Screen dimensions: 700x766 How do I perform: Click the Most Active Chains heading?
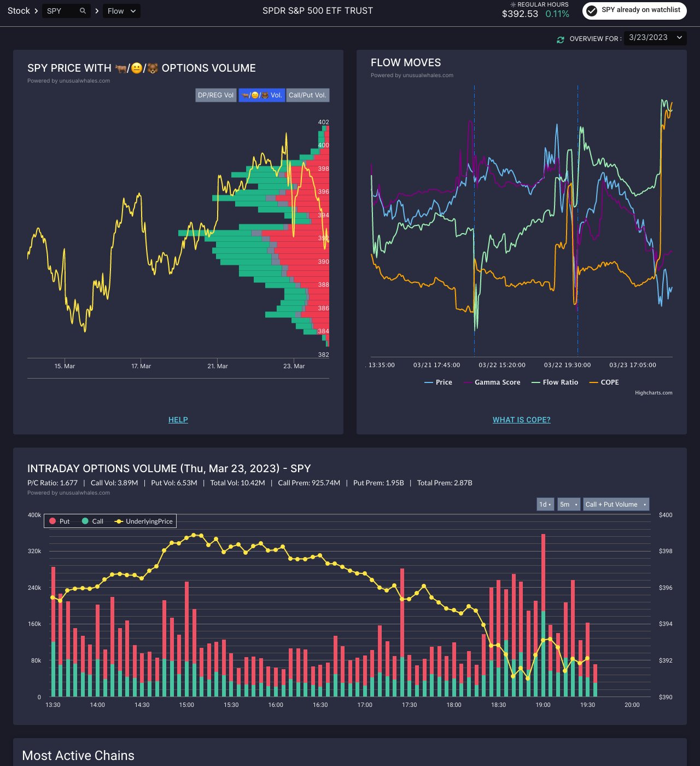pos(78,756)
